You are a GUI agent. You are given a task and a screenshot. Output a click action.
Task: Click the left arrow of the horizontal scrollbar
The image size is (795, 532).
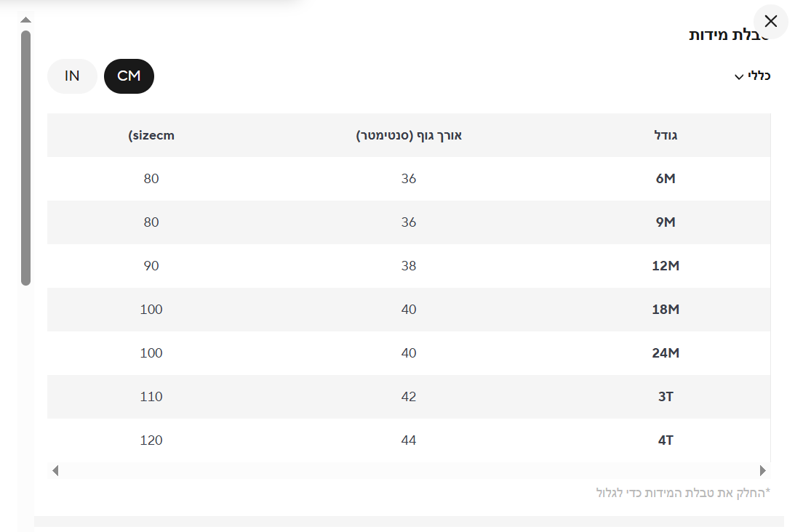click(55, 470)
